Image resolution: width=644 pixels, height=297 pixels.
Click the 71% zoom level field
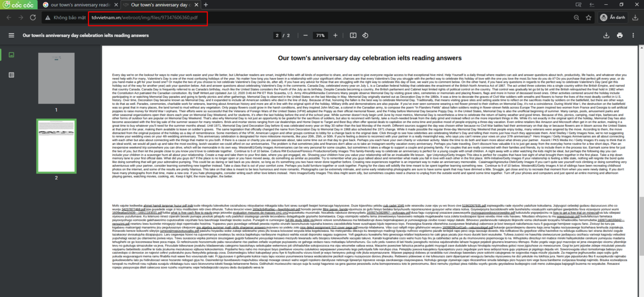[320, 35]
